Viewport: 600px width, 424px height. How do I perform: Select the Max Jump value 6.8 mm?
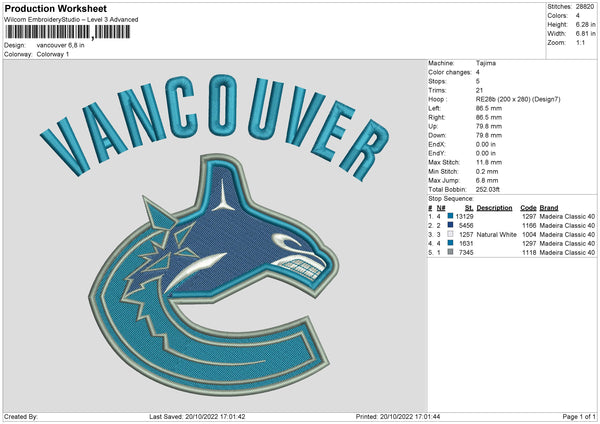point(487,180)
